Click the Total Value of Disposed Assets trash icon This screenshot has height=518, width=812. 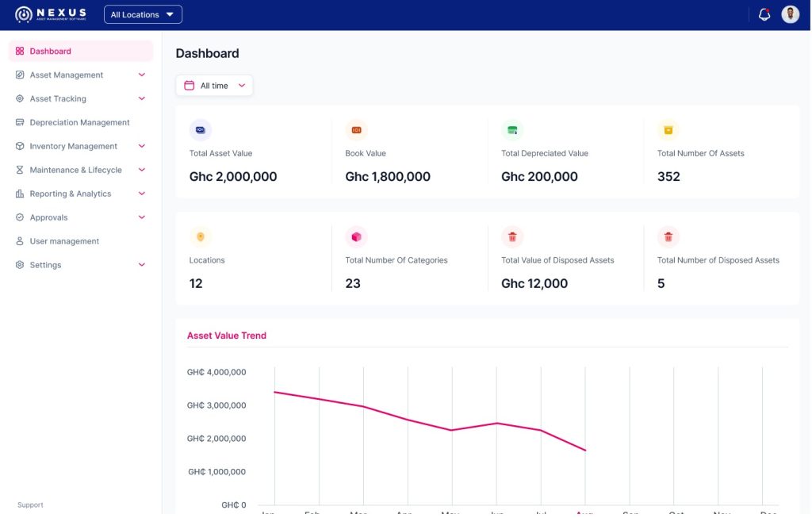512,236
